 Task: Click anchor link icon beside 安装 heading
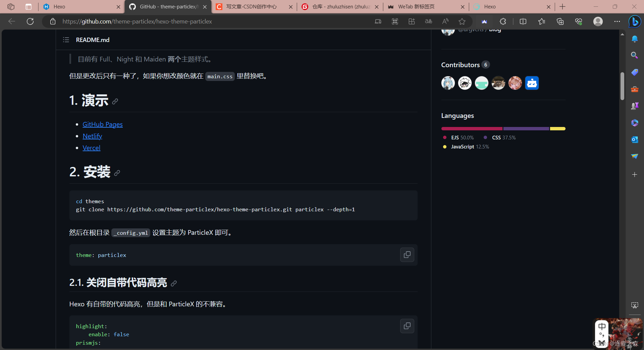pyautogui.click(x=117, y=173)
